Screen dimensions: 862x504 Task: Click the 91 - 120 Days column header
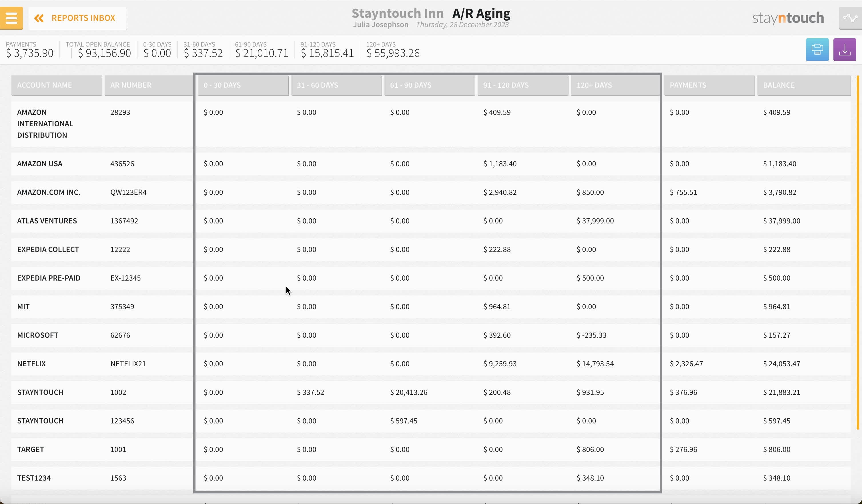(523, 85)
